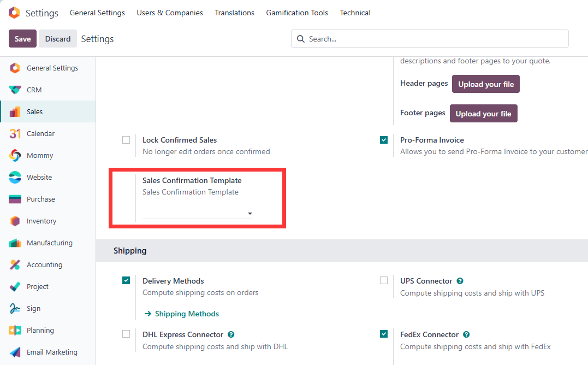Open DHL Express Connector help icon
This screenshot has height=365, width=588.
coord(231,334)
